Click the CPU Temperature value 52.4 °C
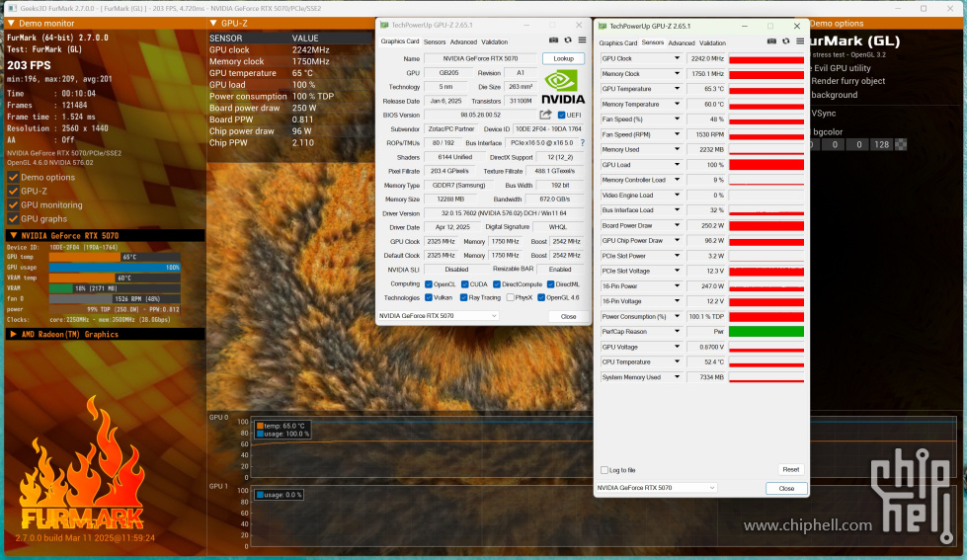 pos(706,362)
